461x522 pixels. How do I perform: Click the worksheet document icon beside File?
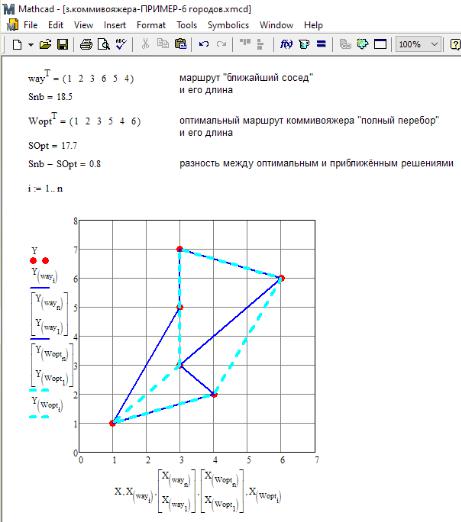coord(13,25)
